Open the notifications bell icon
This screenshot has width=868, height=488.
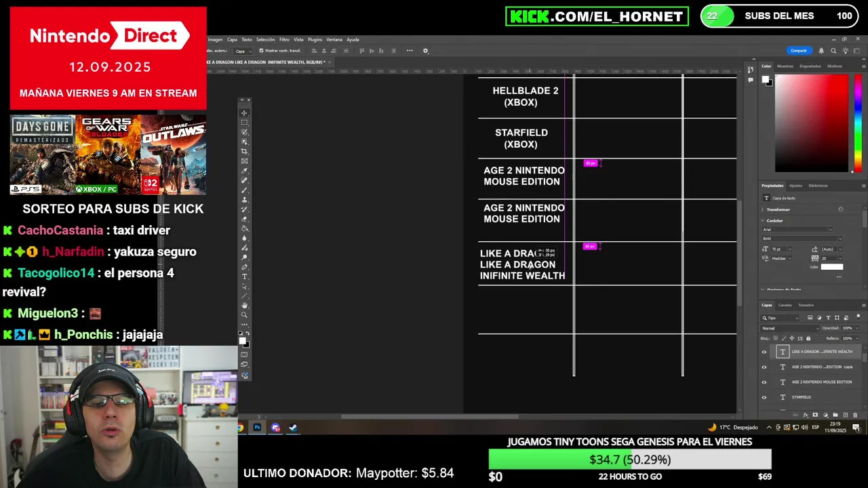[821, 51]
